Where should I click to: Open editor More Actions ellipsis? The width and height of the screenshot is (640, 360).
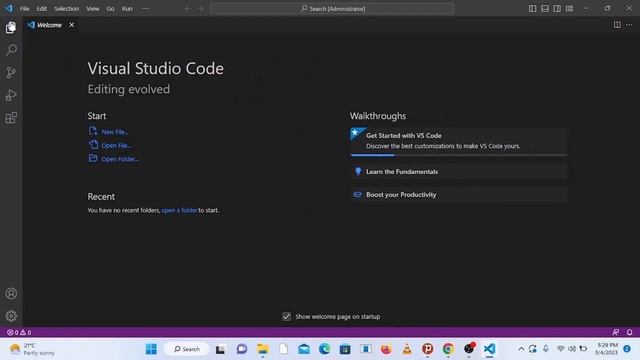point(629,25)
